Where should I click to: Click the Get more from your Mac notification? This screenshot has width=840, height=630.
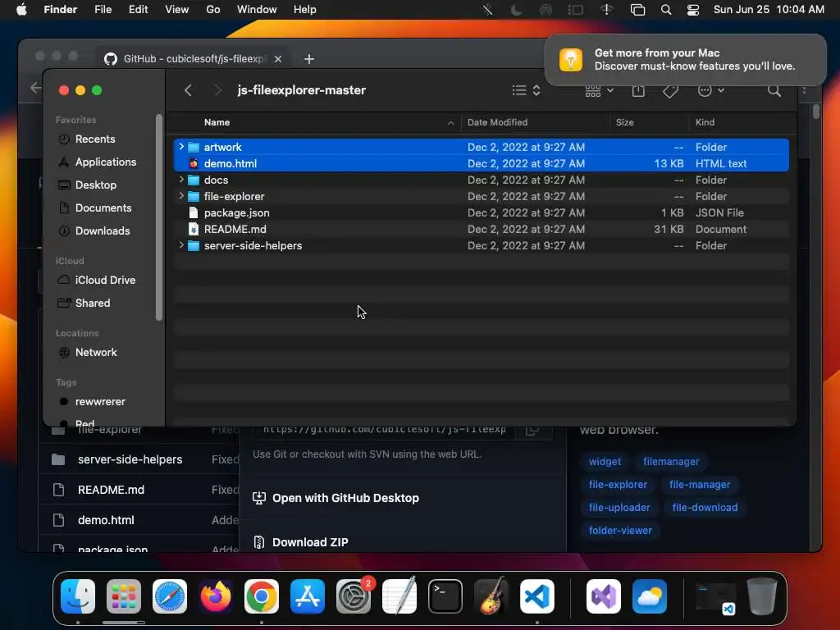[x=685, y=59]
